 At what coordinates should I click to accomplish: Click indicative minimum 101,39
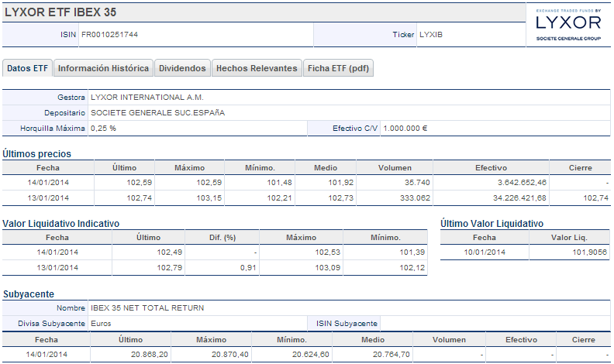tap(412, 252)
